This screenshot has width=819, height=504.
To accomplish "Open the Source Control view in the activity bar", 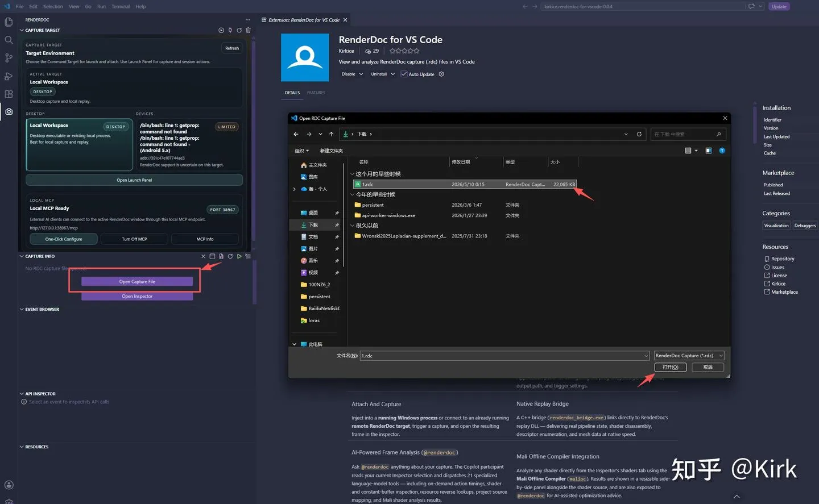I will tap(9, 58).
